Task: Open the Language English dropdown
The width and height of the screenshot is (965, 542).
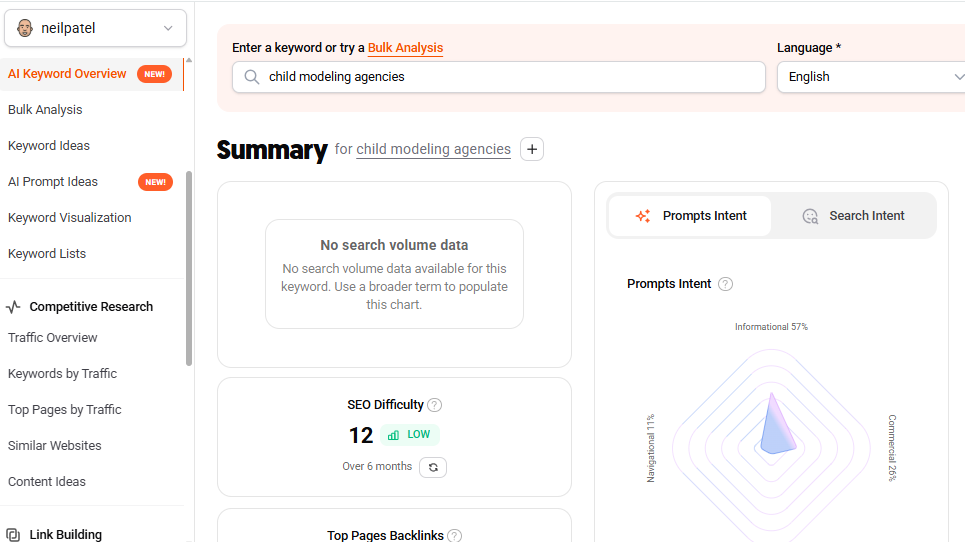Action: coord(871,77)
